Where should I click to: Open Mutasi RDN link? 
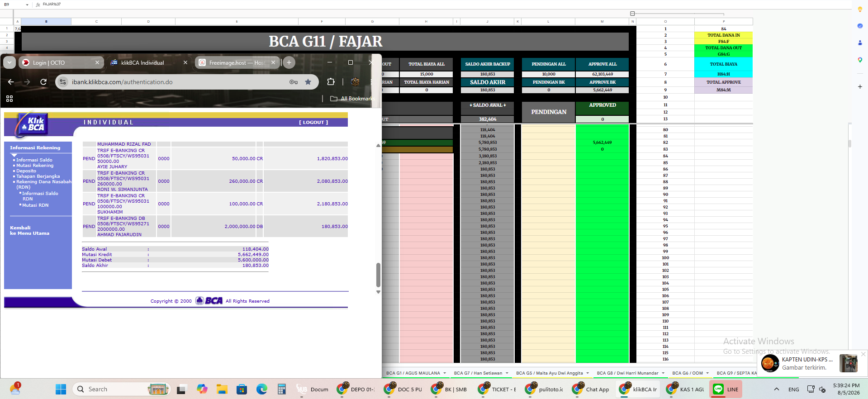click(x=35, y=205)
